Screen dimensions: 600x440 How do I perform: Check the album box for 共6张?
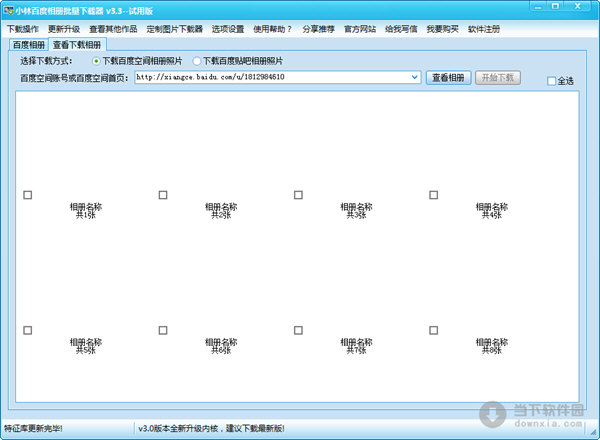point(163,330)
